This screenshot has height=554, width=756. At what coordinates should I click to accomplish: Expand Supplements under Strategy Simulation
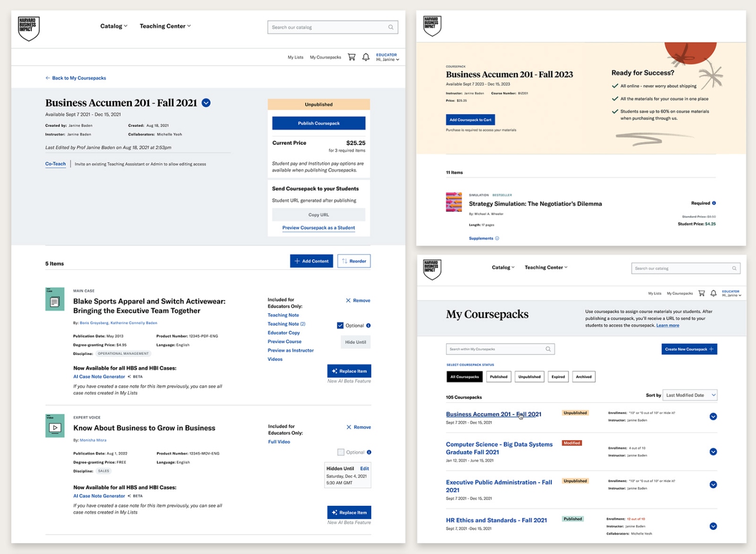point(484,239)
